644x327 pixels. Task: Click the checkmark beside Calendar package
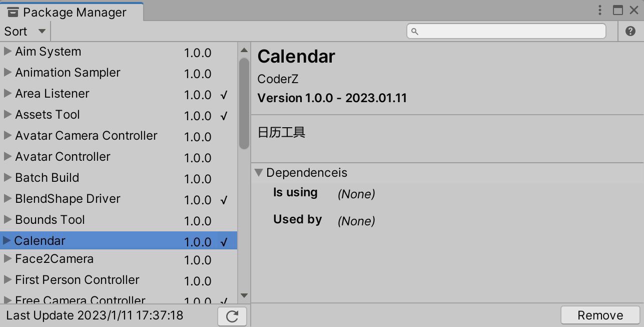(x=224, y=242)
